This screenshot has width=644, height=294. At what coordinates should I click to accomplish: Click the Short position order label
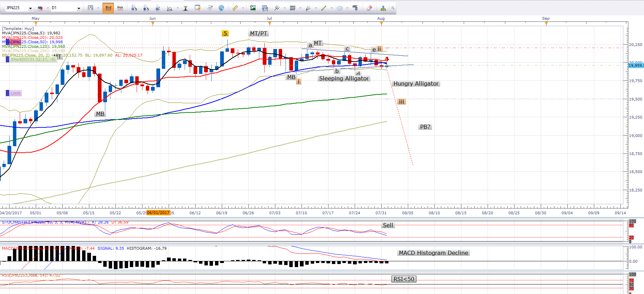(x=33, y=59)
